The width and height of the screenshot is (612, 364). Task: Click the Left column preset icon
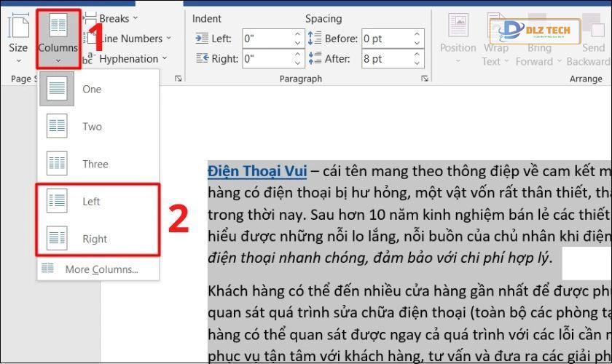coord(57,201)
